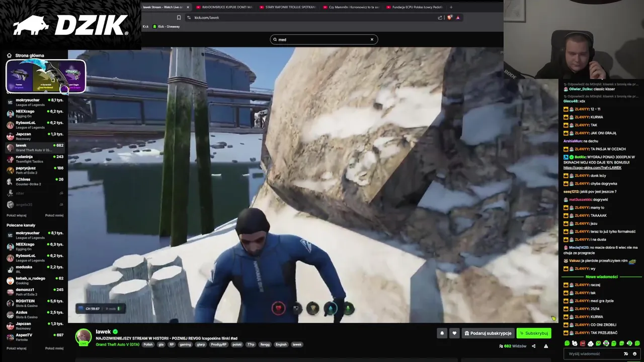Screen dimensions: 644x362
Task: Select the first green Kick emote
Action: click(x=567, y=343)
